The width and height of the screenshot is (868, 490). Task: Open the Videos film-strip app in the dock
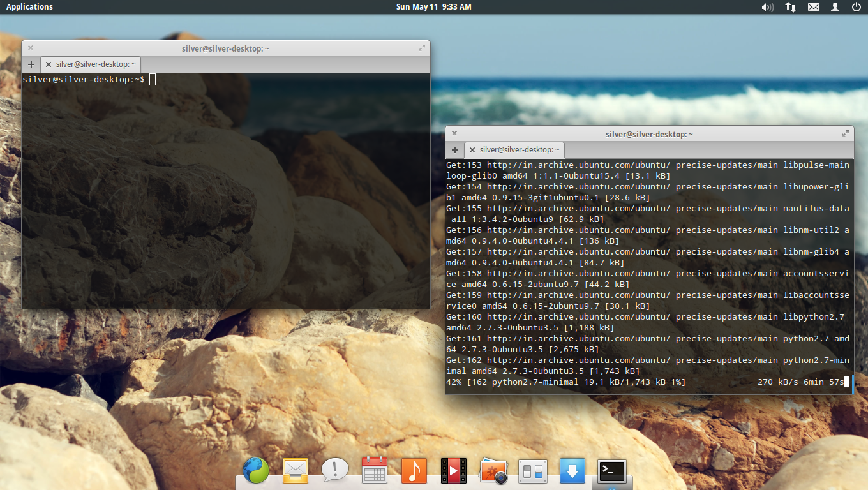coord(454,471)
